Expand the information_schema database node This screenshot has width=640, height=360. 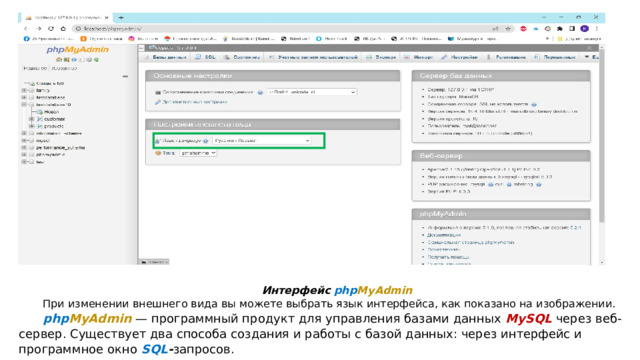pos(24,133)
